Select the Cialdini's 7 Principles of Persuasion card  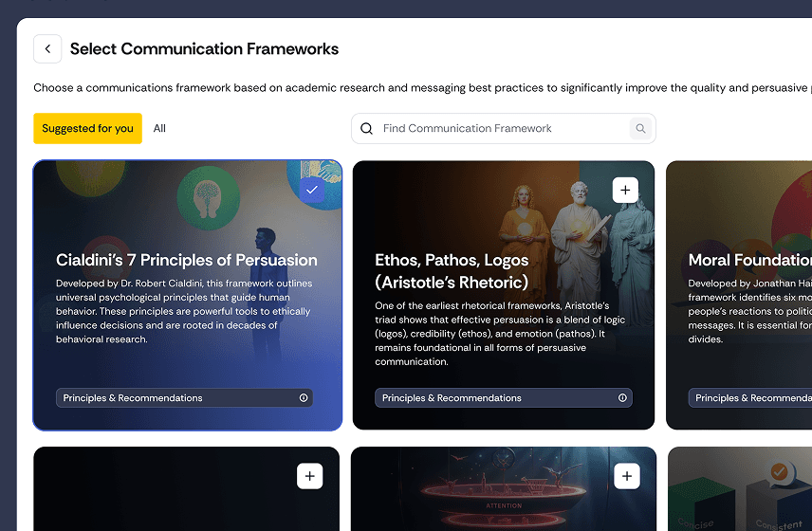point(187,296)
